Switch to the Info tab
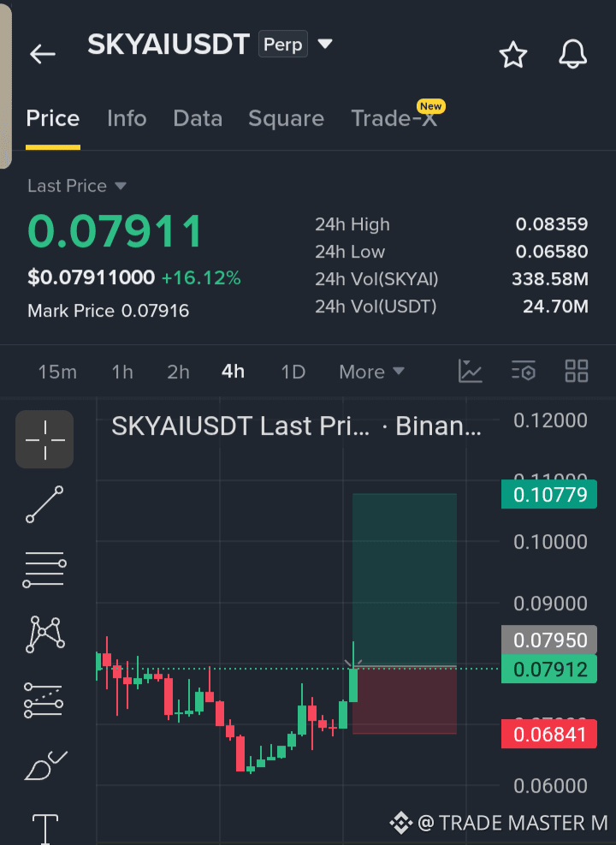Image resolution: width=616 pixels, height=845 pixels. [127, 118]
